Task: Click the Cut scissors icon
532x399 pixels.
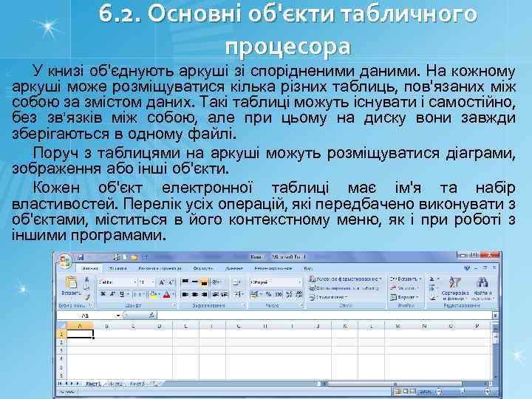Action: click(87, 279)
